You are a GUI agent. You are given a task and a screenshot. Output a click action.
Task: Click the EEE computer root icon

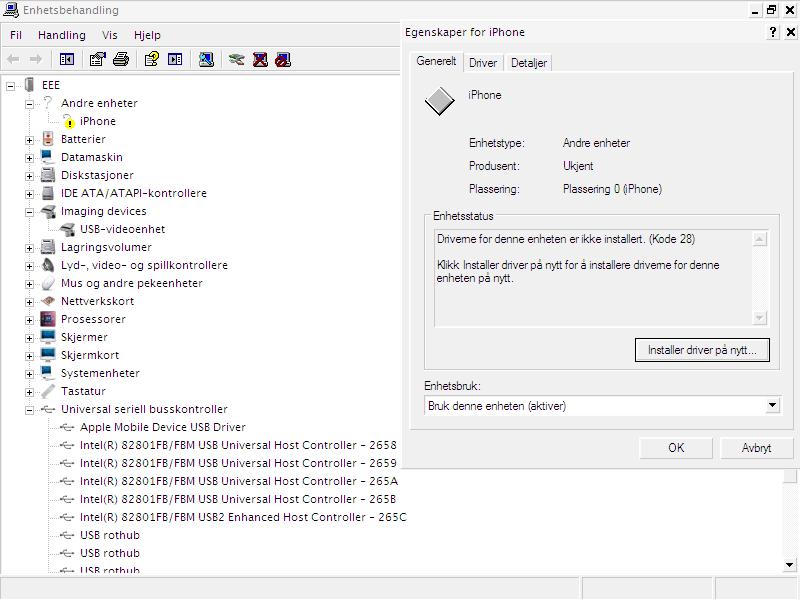point(30,85)
